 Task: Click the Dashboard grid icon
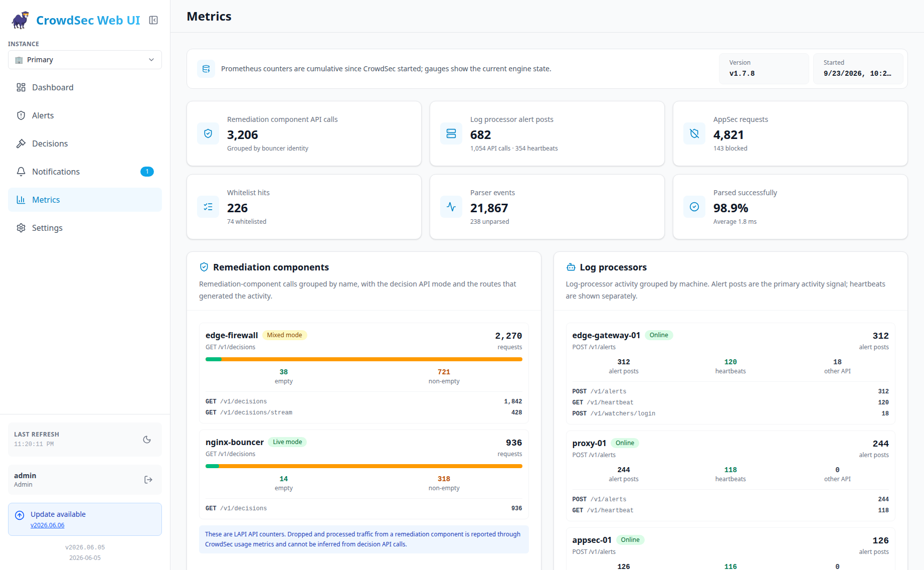[21, 87]
